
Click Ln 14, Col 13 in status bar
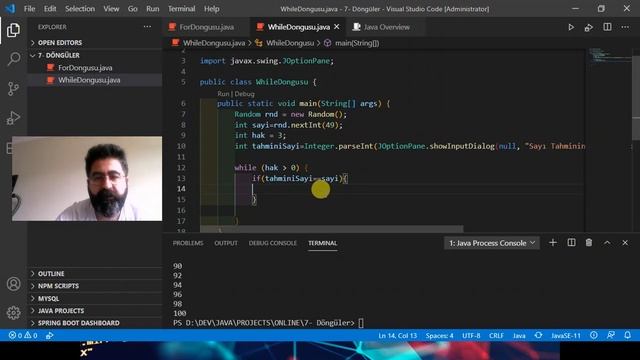point(397,336)
